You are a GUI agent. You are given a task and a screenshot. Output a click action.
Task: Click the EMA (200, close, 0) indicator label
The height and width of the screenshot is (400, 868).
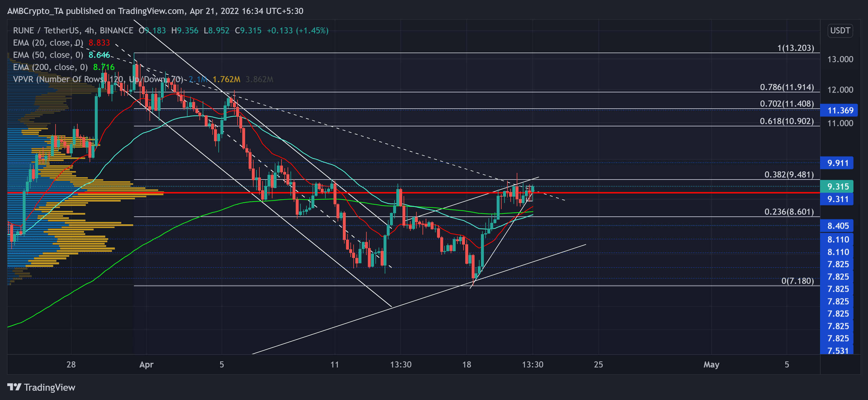pos(50,67)
